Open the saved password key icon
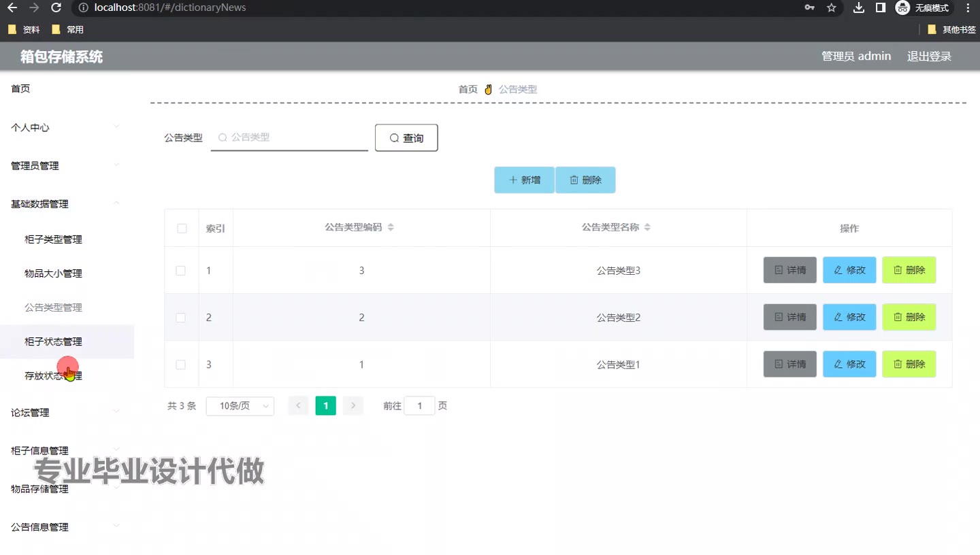The width and height of the screenshot is (980, 555). 810,7
